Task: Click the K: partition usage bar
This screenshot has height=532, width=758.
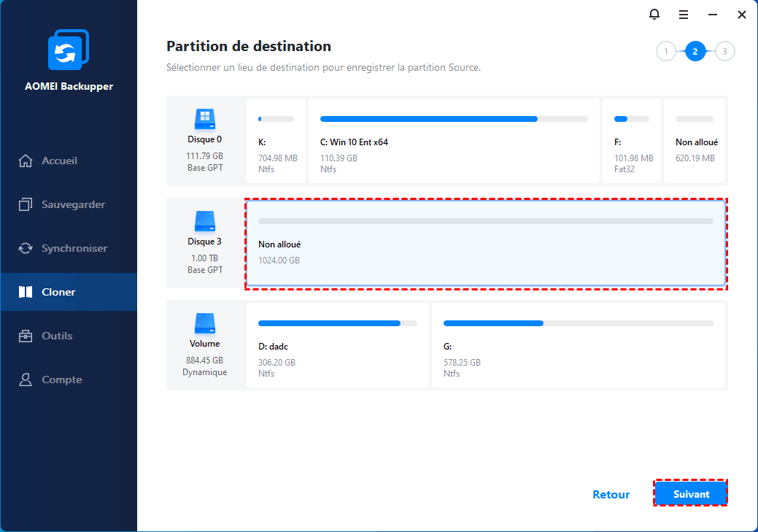Action: pos(276,119)
